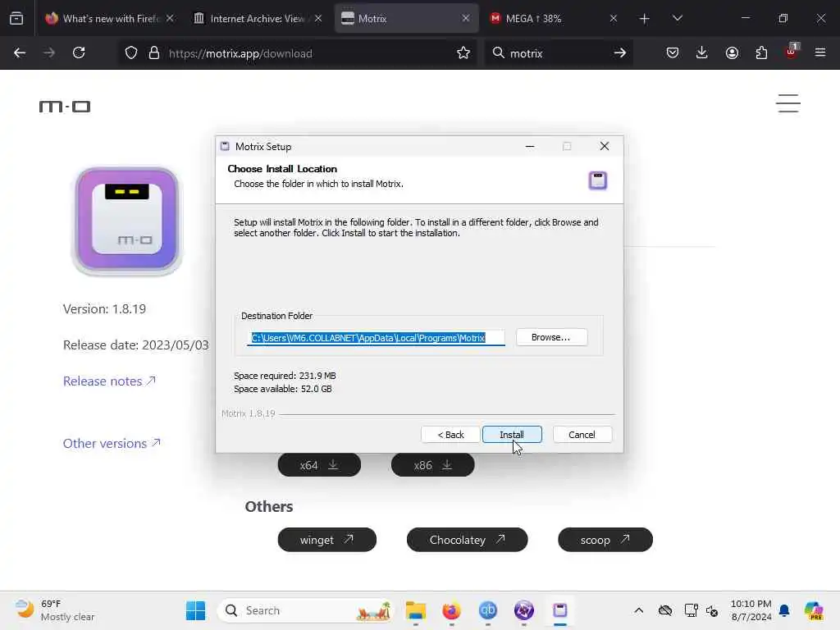Click the taskbar Search box
Screen dimensions: 840x630
pyautogui.click(x=305, y=610)
